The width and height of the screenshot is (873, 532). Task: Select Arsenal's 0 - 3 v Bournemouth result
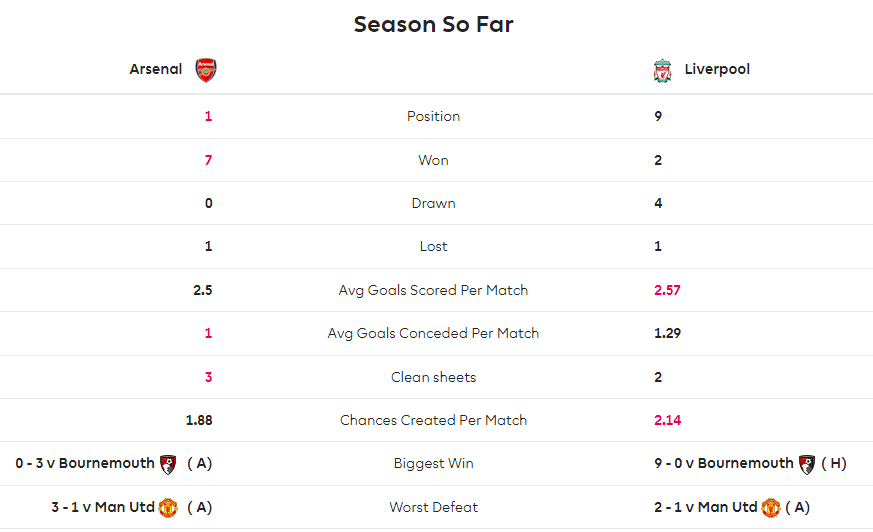85,463
